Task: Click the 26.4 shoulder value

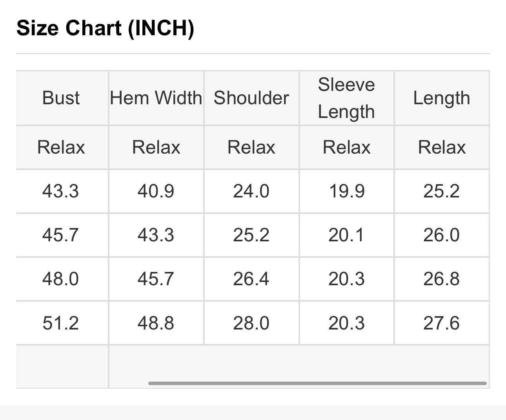Action: tap(251, 279)
